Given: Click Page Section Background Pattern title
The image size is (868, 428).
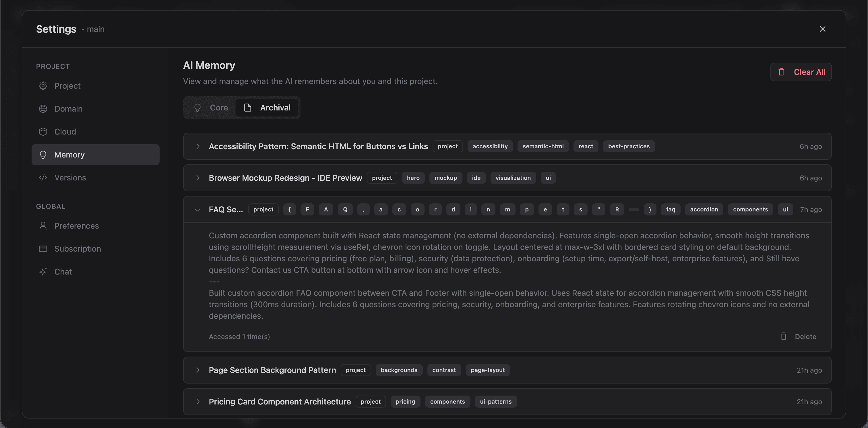Looking at the screenshot, I should click(272, 370).
